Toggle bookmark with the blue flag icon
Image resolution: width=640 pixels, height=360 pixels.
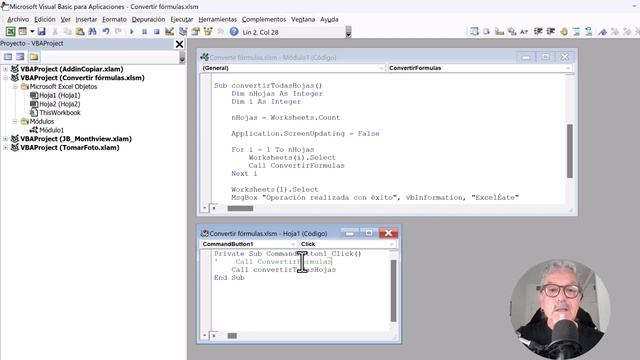(x=602, y=31)
